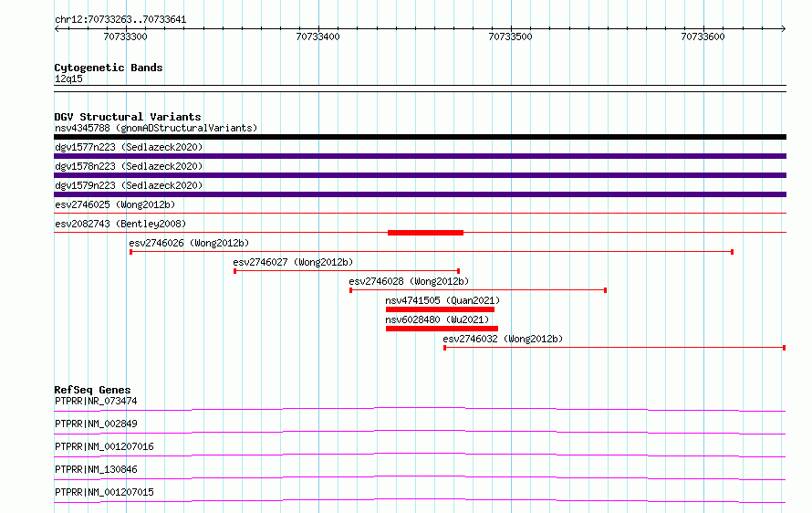812x513 pixels.
Task: Select the PTPRR|NM_130846 gene label
Action: click(96, 469)
